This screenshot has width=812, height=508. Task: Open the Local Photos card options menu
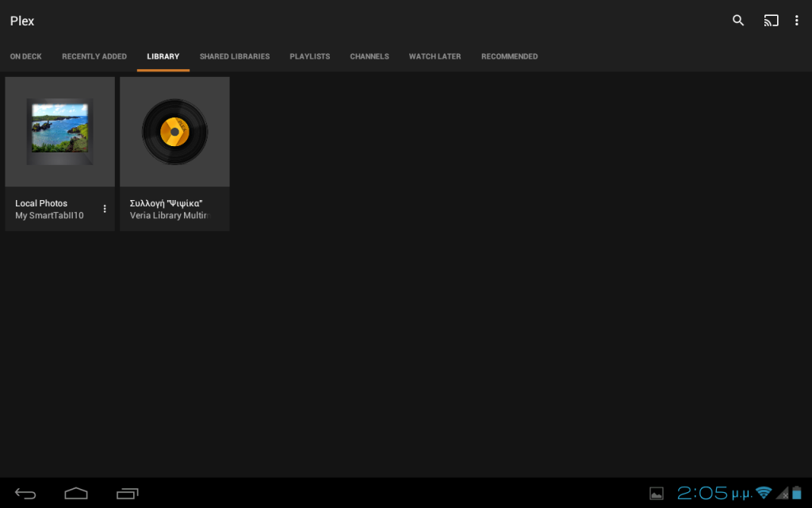tap(105, 209)
